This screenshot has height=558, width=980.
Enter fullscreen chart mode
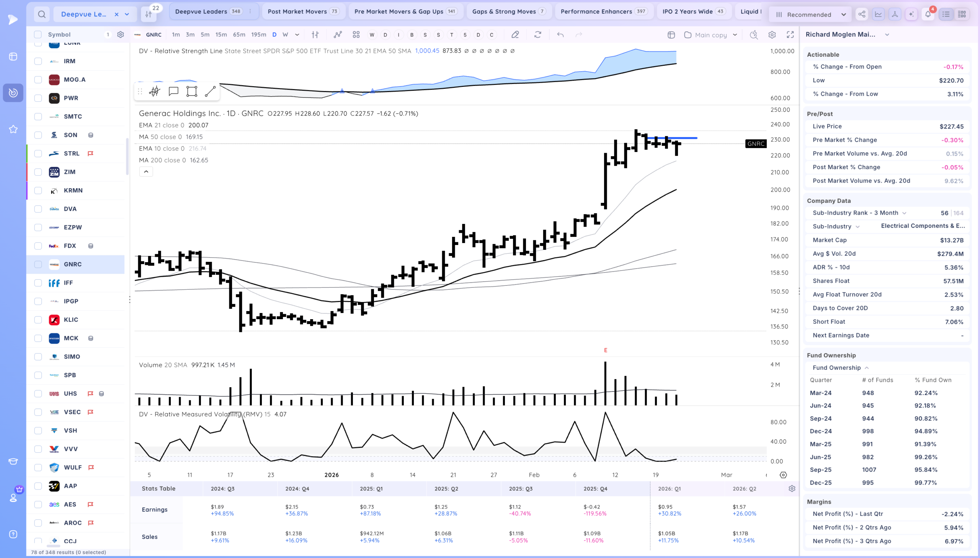[x=790, y=34]
